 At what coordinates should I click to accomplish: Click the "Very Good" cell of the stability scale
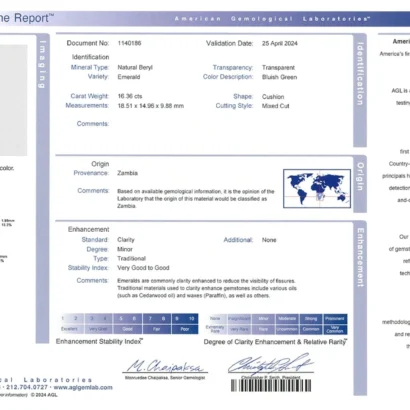(x=98, y=329)
